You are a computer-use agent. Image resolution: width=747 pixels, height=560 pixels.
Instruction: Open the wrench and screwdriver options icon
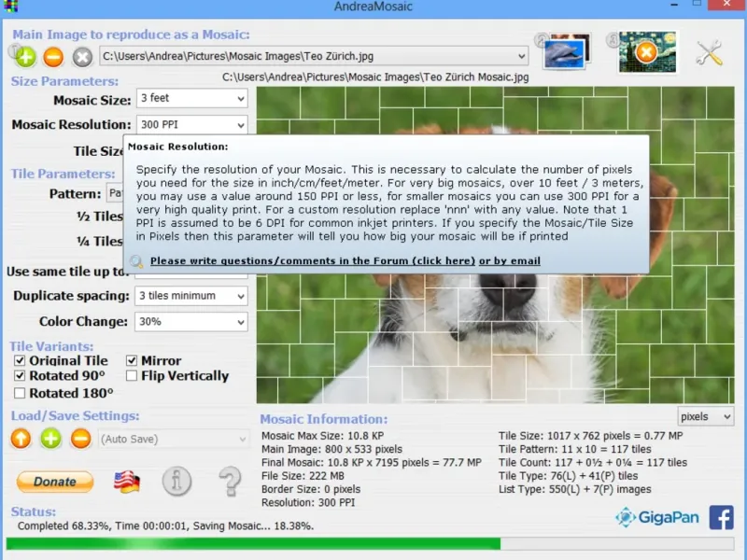[x=709, y=53]
